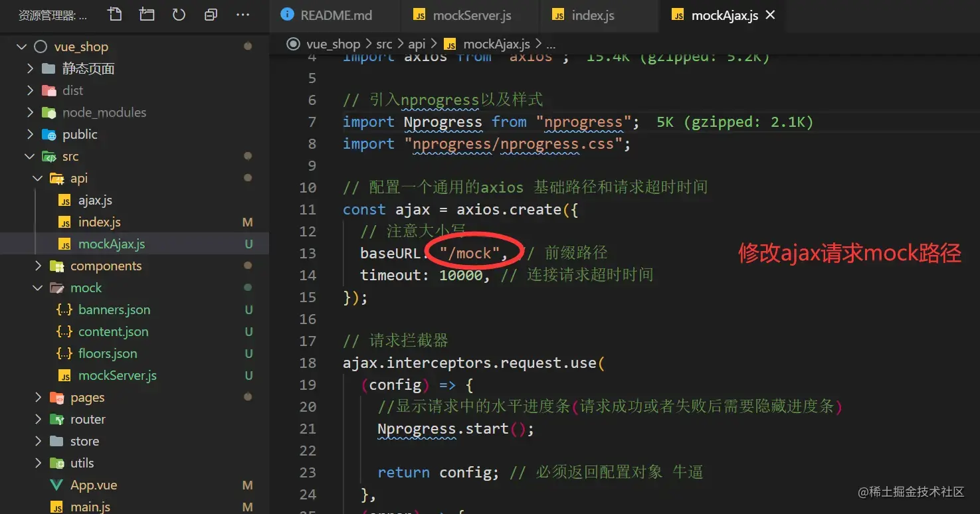Collapse the mock folder
The width and height of the screenshot is (980, 514).
[x=38, y=288]
